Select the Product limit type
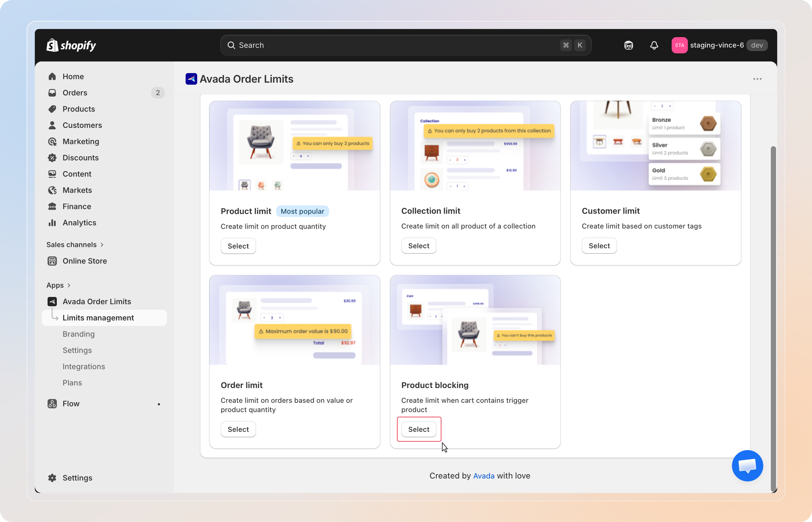 [x=238, y=246]
